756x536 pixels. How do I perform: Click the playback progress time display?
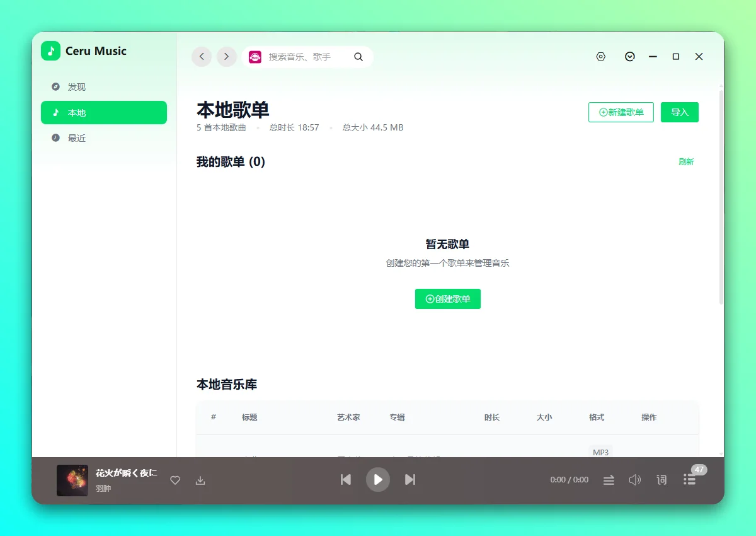[568, 480]
